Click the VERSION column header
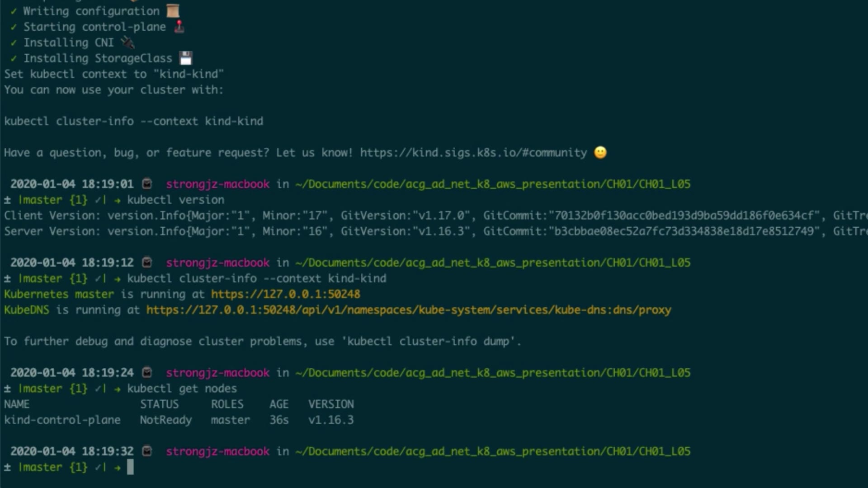Viewport: 868px width, 488px height. (x=331, y=404)
